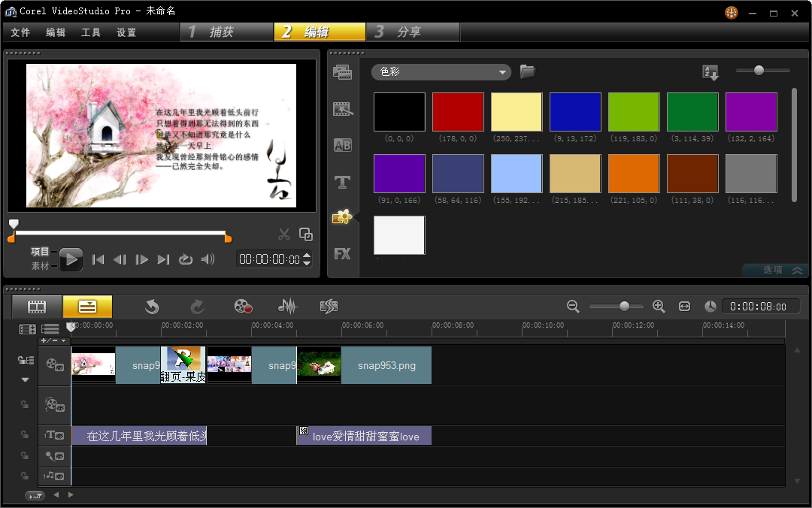
Task: Zoom out the timeline
Action: pyautogui.click(x=573, y=307)
